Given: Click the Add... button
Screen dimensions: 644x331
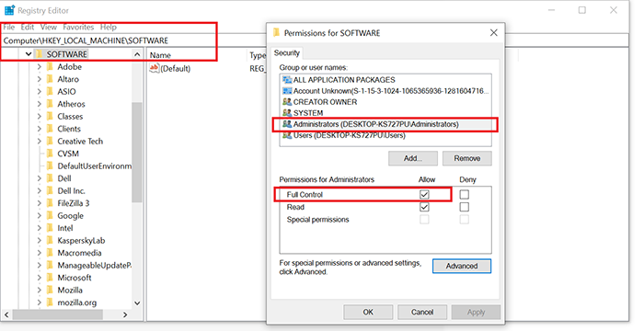Looking at the screenshot, I should pyautogui.click(x=413, y=158).
